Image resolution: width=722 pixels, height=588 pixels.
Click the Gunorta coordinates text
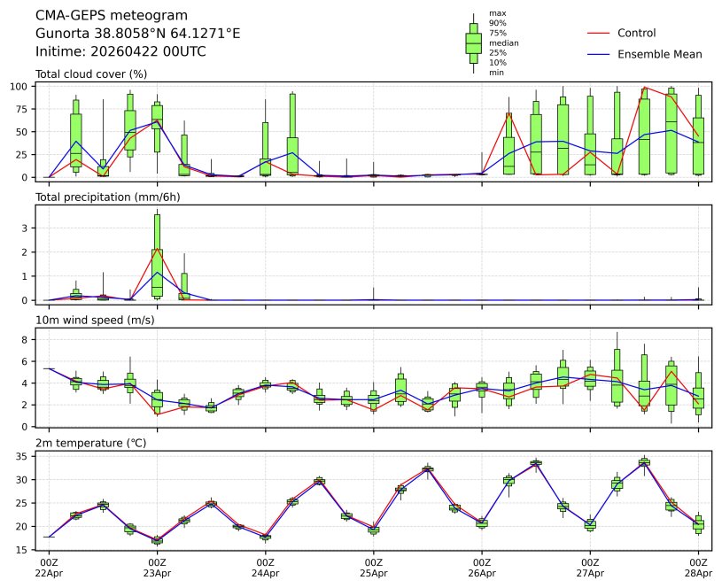click(137, 34)
